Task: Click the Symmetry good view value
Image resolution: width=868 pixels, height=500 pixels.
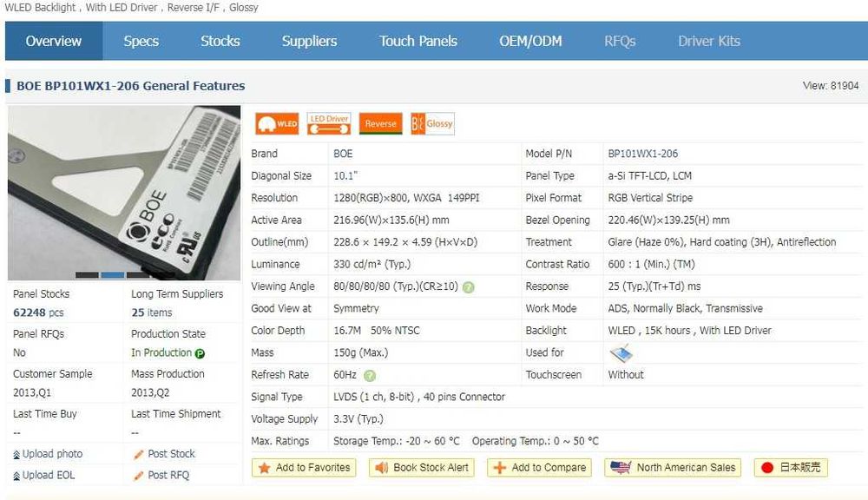Action: click(x=356, y=308)
